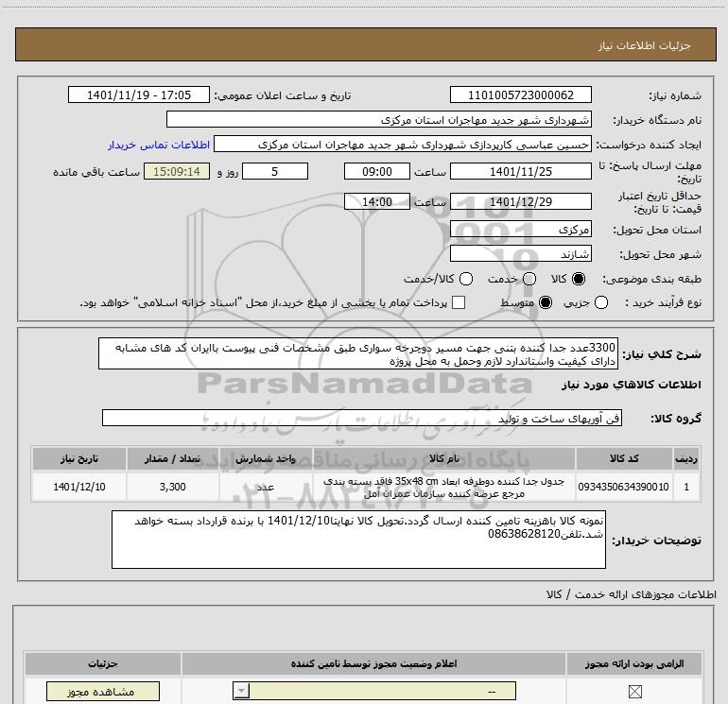Choose the متوسط purchase type radio
The width and height of the screenshot is (728, 704).
pos(546,302)
